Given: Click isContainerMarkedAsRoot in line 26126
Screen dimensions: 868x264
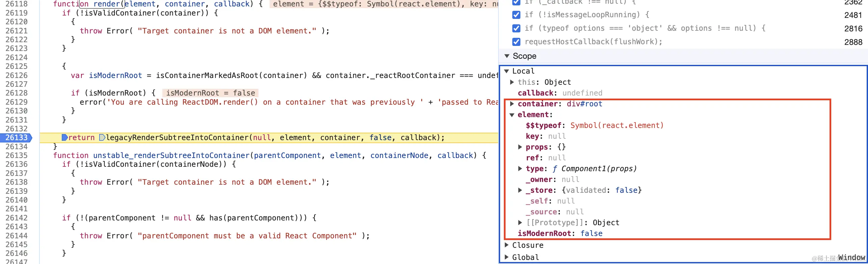Looking at the screenshot, I should 207,75.
